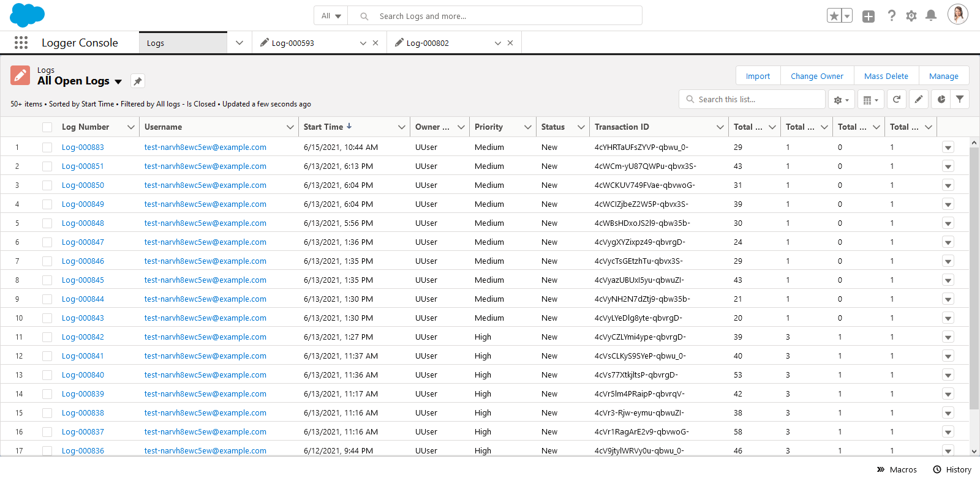Expand the All Open Logs view dropdown

click(x=118, y=81)
